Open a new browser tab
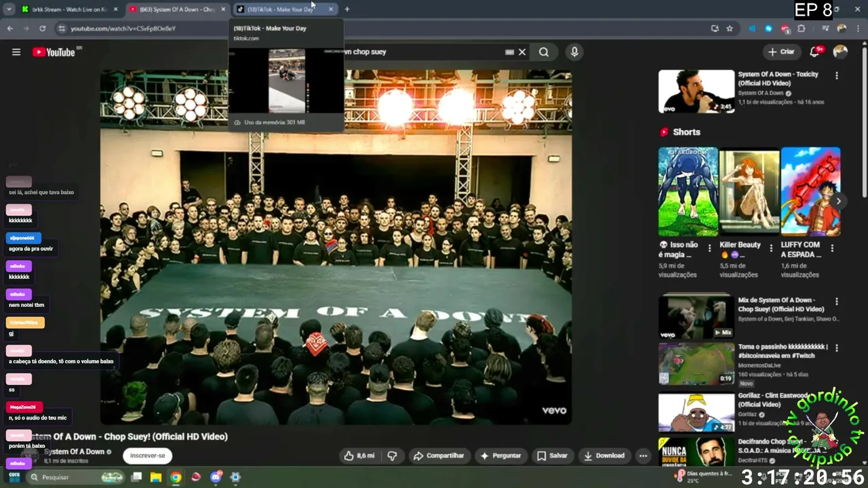 coord(347,9)
